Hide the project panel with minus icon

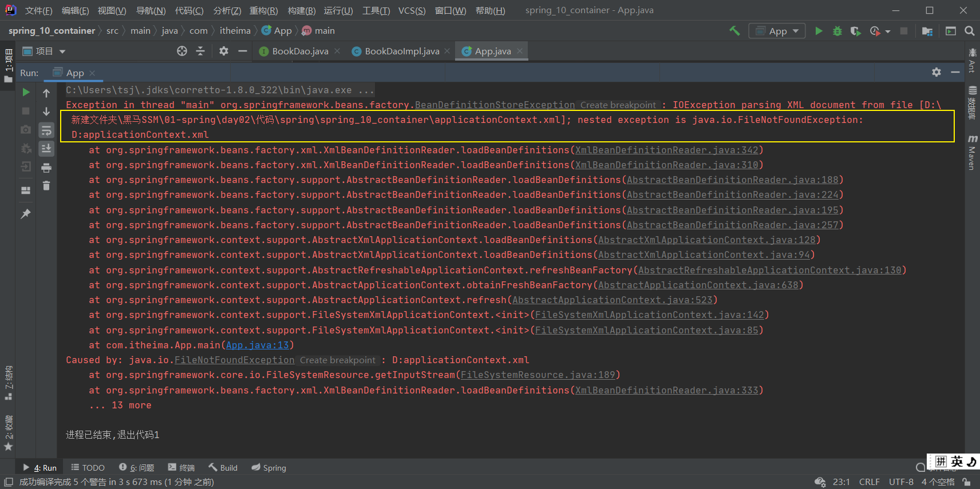(243, 51)
